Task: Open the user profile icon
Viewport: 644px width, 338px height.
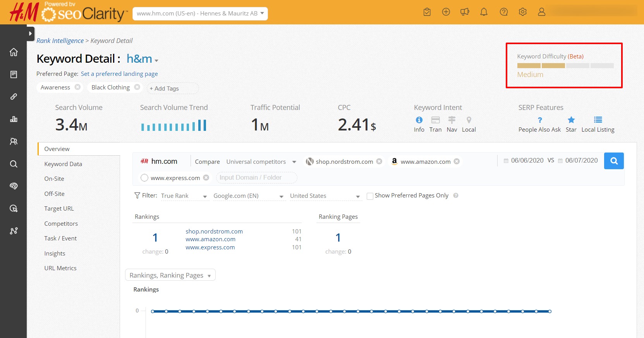Action: [x=542, y=12]
